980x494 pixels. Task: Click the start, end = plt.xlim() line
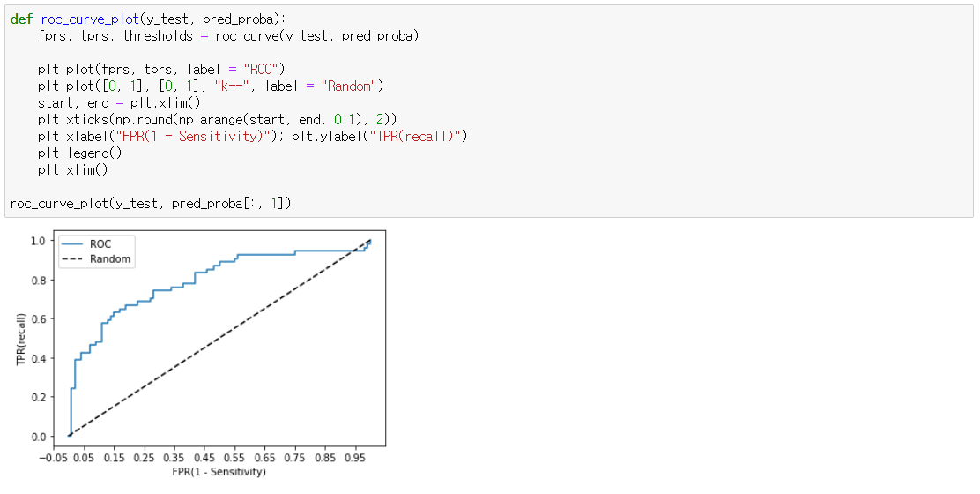click(x=119, y=103)
